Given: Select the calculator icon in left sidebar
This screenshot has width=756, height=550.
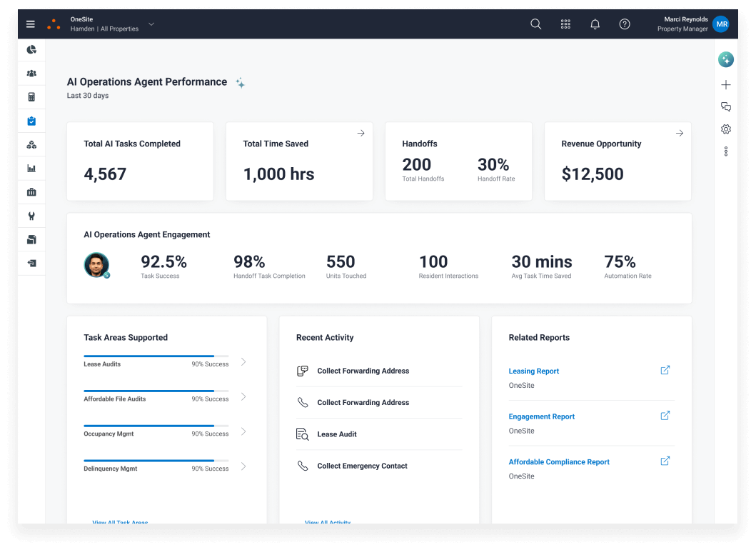Looking at the screenshot, I should click(31, 97).
